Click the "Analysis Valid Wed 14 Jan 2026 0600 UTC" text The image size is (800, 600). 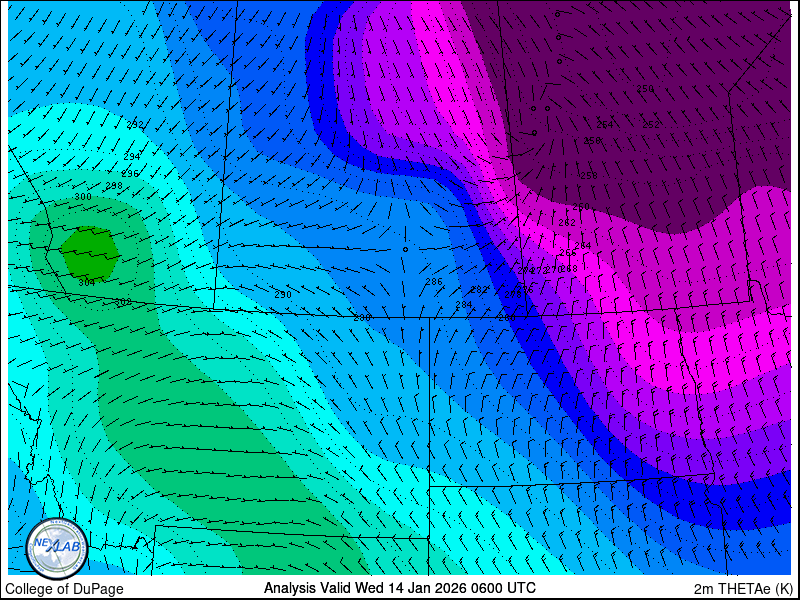coord(399,588)
